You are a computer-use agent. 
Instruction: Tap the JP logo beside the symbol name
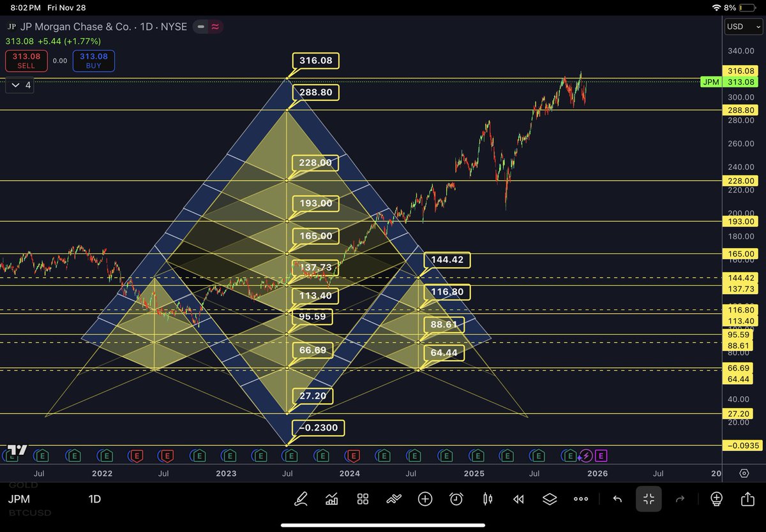point(11,27)
